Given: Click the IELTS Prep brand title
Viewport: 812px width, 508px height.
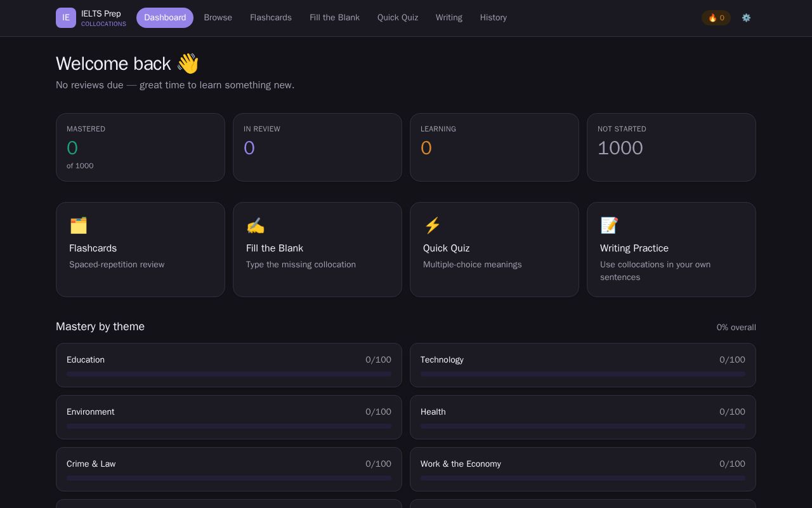Looking at the screenshot, I should point(101,13).
